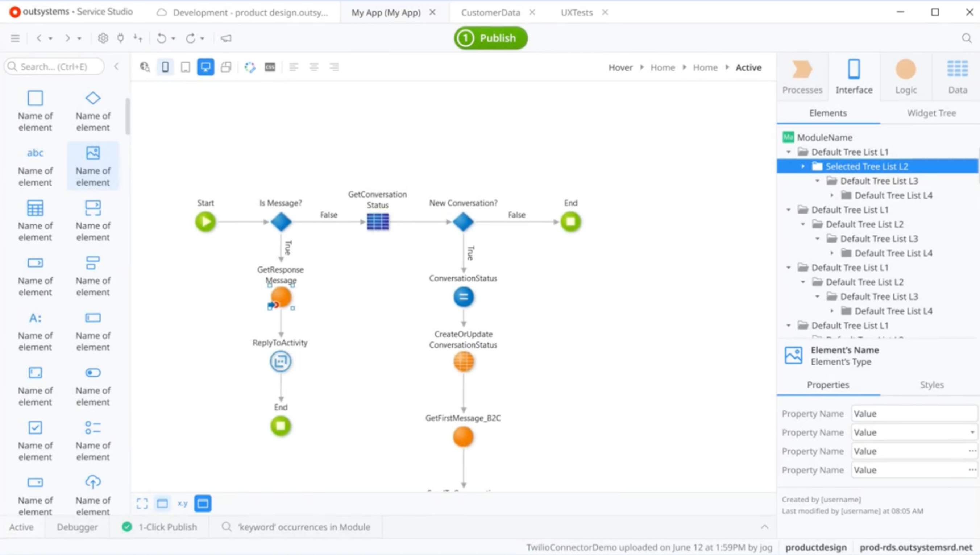The image size is (980, 555).
Task: Open the CSS editor
Action: (270, 67)
